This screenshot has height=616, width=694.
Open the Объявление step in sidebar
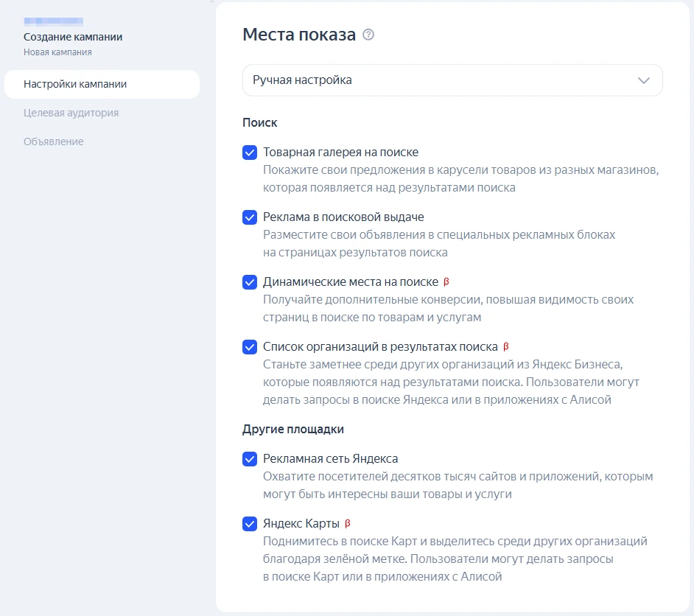54,141
